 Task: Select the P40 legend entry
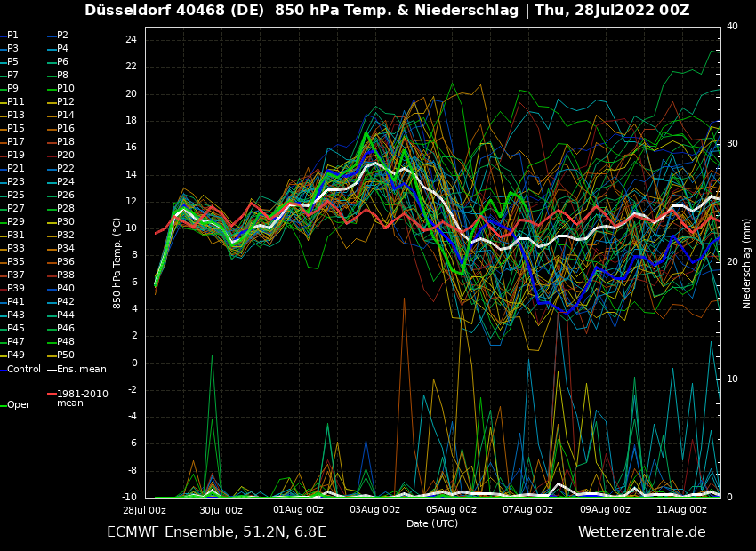pos(66,289)
